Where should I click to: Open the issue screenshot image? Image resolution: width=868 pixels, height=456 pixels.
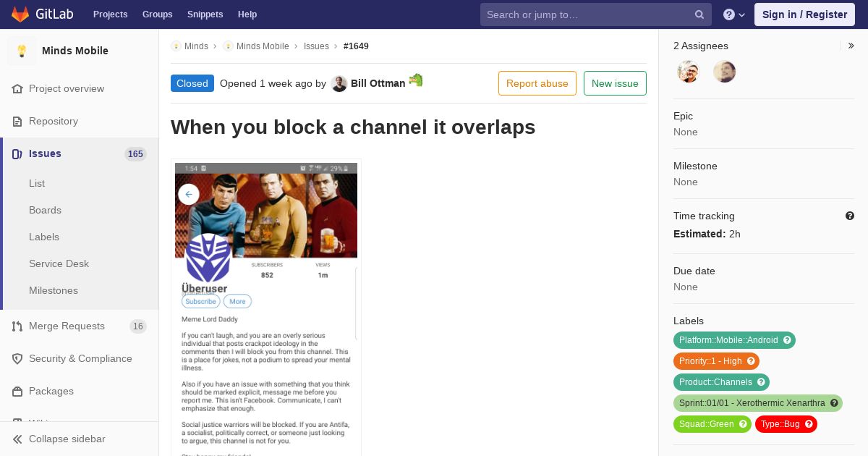(266, 308)
